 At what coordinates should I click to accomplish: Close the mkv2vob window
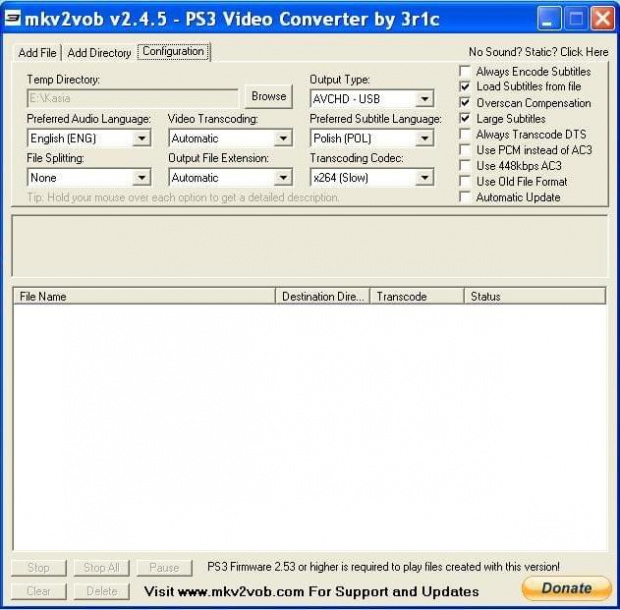click(x=602, y=18)
